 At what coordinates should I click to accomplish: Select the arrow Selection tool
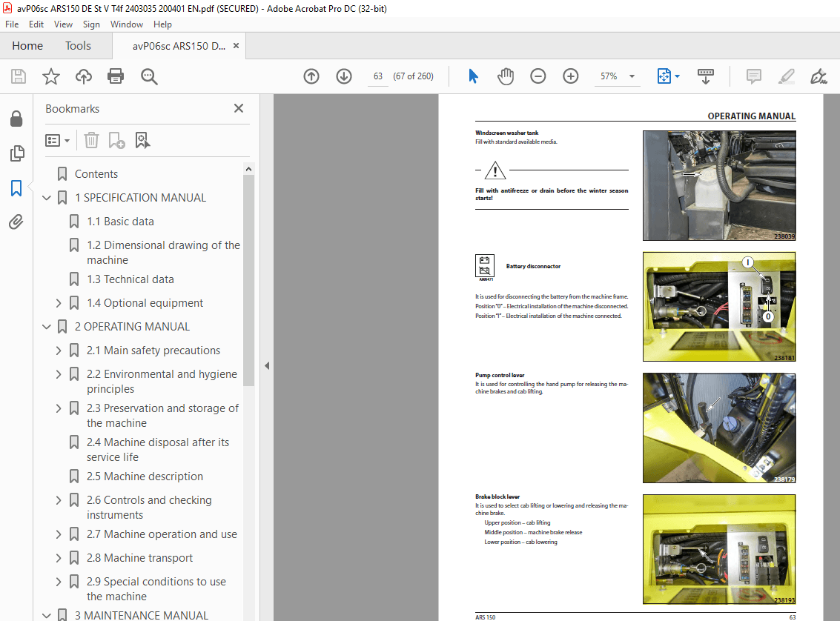[x=473, y=76]
